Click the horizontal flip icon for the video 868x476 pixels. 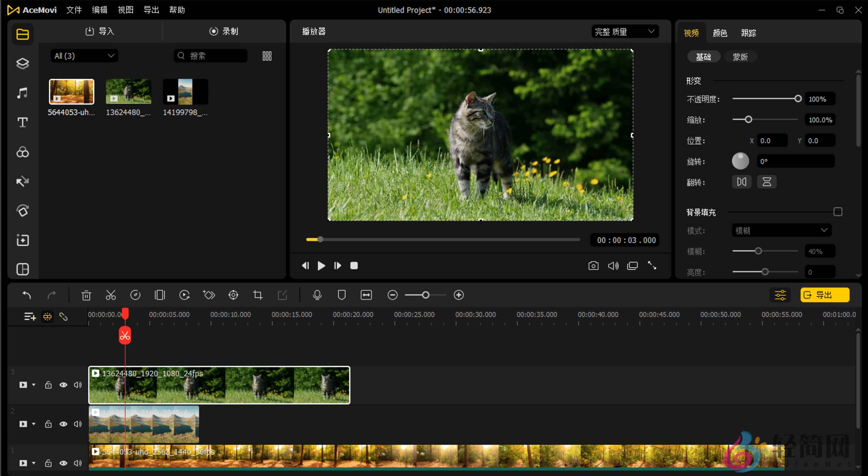pos(742,181)
